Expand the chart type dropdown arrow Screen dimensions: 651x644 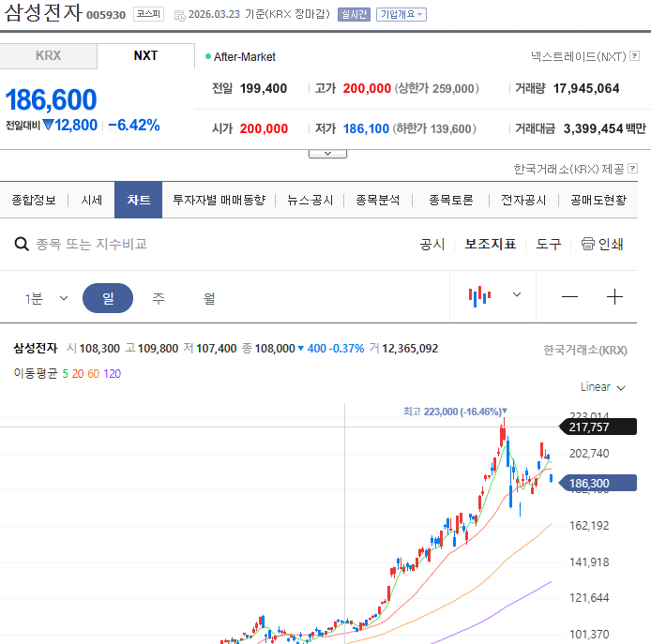tap(517, 294)
